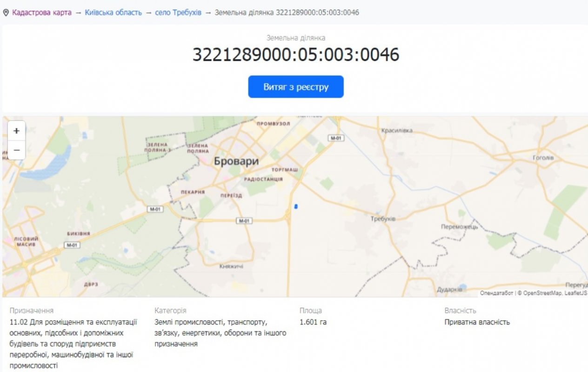Zoom in the map with plus button

point(16,131)
